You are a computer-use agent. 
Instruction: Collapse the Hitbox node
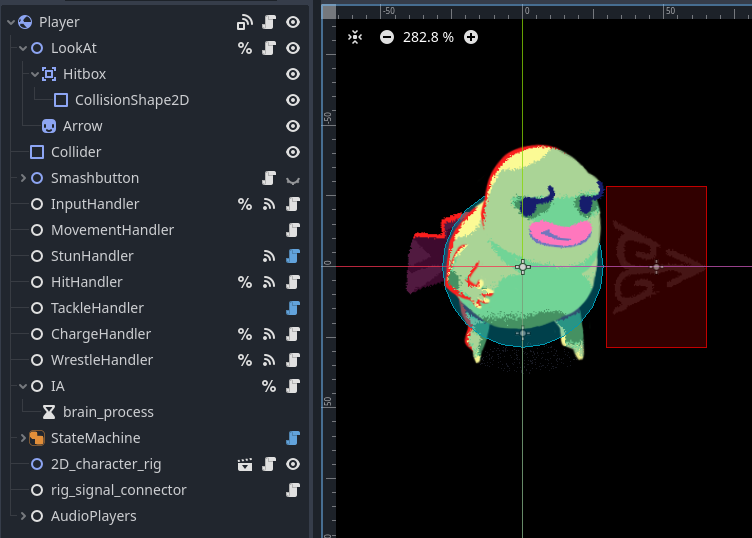35,74
